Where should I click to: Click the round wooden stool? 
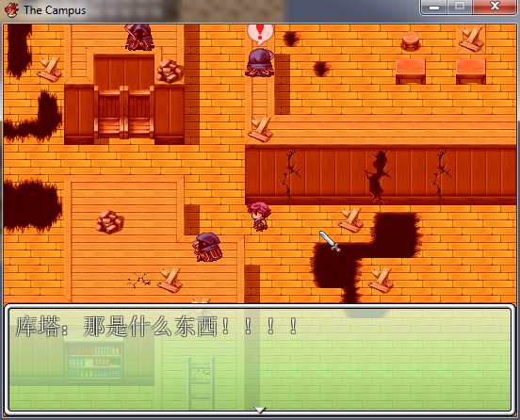[411, 41]
